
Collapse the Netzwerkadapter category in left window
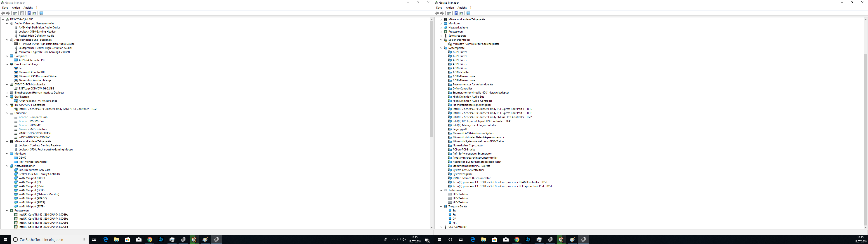(7, 166)
